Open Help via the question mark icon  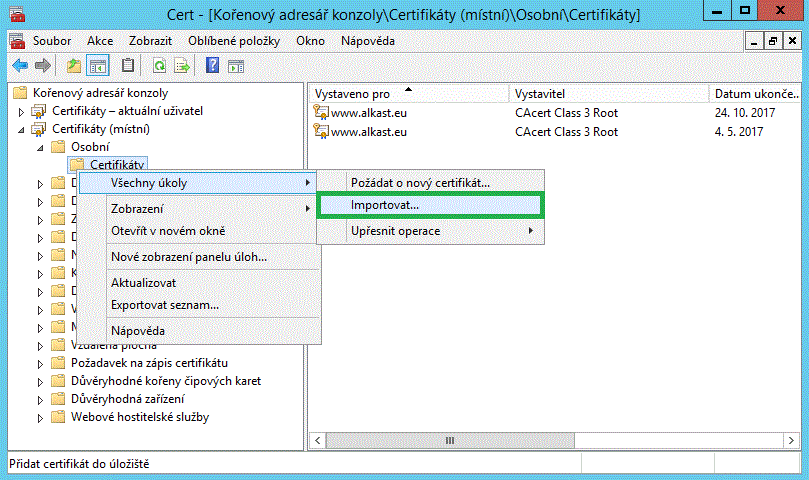coord(212,66)
